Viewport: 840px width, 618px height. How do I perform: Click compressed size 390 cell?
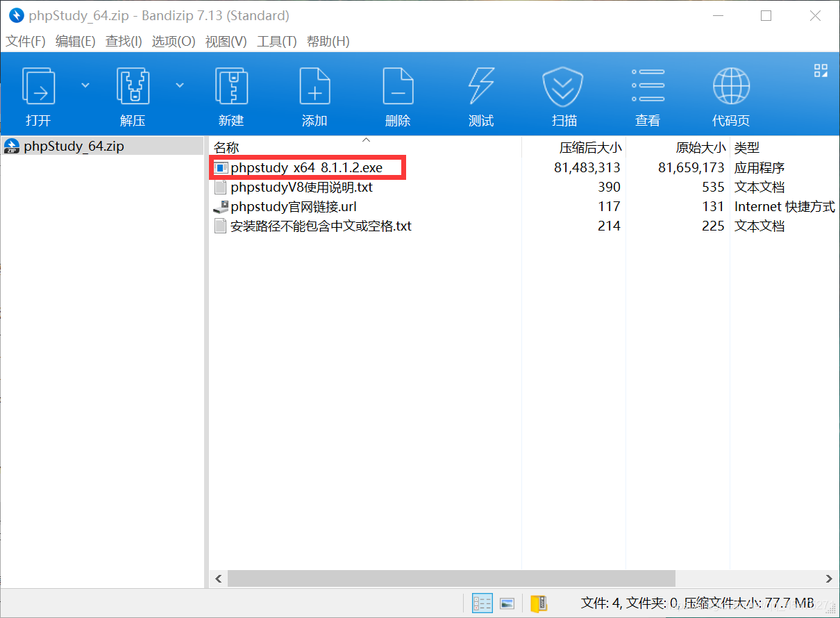pos(609,187)
